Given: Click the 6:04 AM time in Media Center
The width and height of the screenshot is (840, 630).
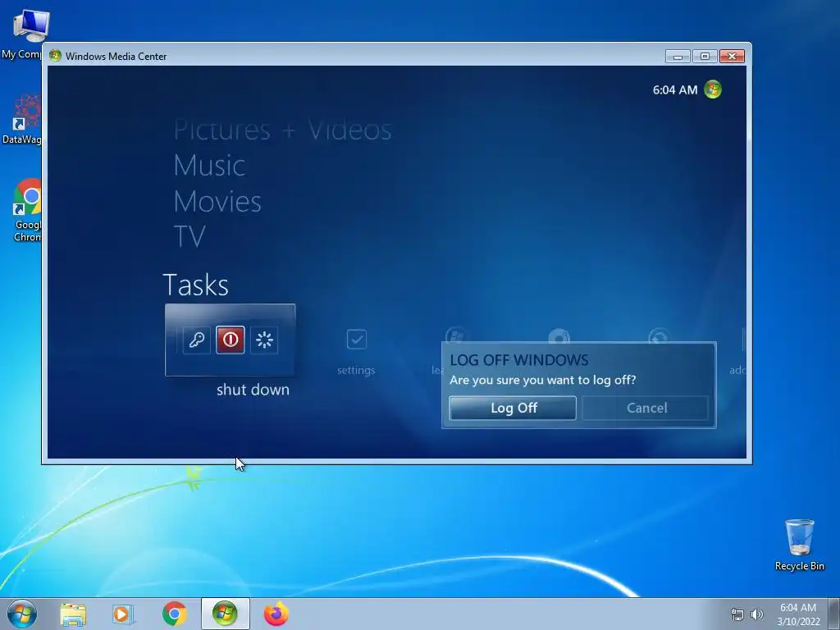Looking at the screenshot, I should click(675, 90).
